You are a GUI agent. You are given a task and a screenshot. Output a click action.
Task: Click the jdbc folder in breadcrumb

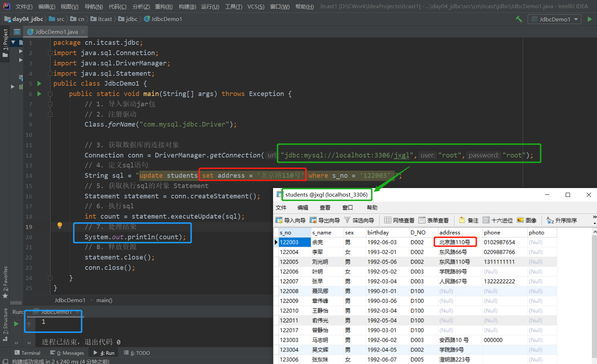[128, 19]
